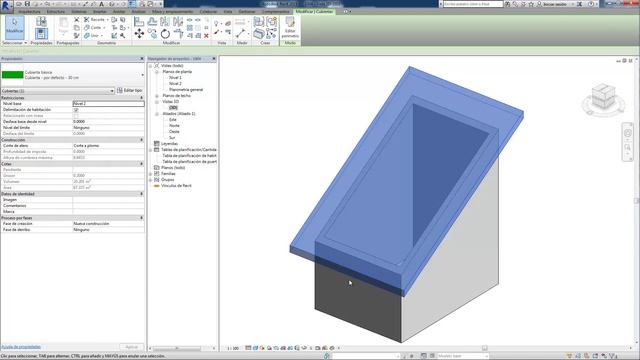The height and width of the screenshot is (360, 640).
Task: Click the Propiedades panel icon in ribbon
Action: click(x=41, y=33)
